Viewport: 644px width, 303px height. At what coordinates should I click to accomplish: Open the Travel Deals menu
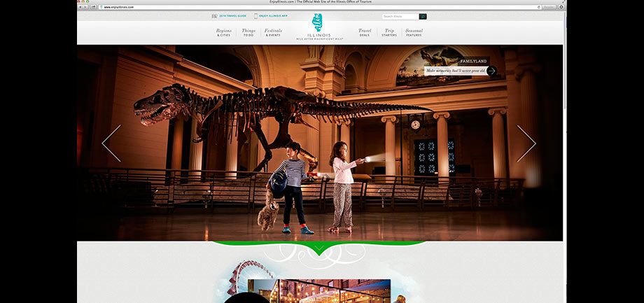coord(365,32)
